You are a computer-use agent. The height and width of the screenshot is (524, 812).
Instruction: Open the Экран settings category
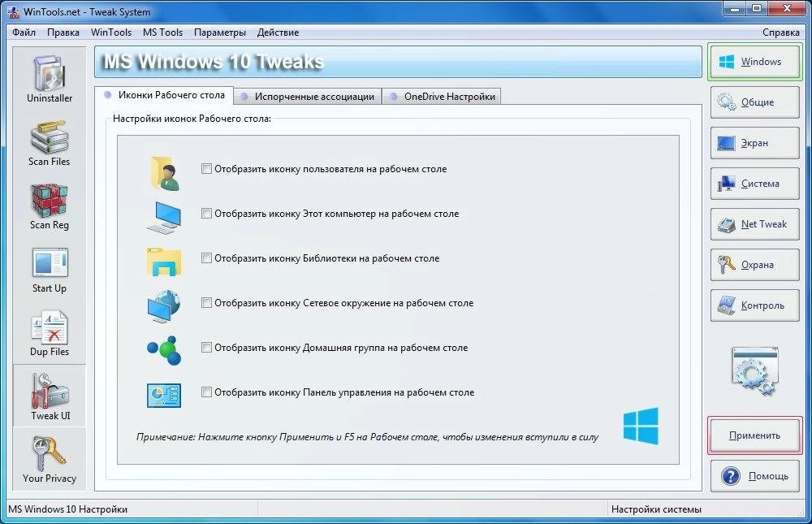[x=754, y=142]
